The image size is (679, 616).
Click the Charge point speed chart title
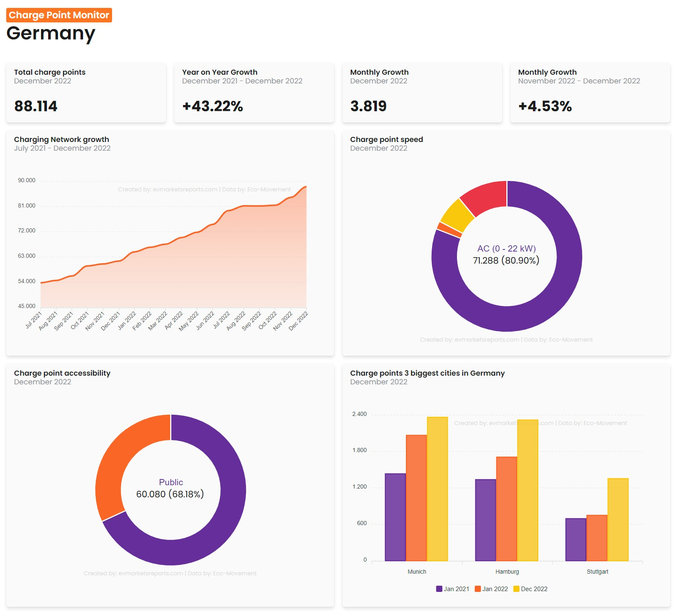(386, 139)
